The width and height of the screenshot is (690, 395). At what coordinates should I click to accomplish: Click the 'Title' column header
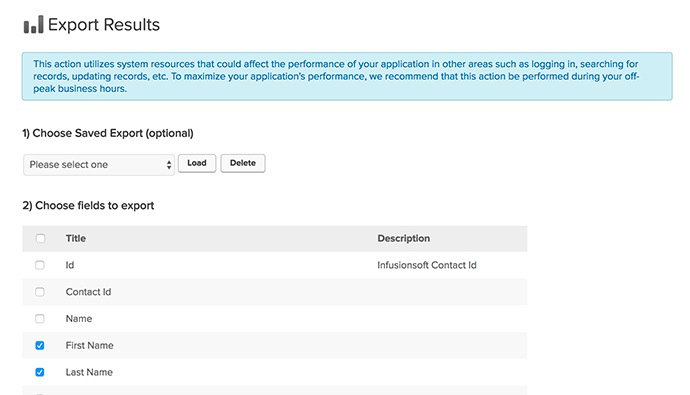tap(76, 238)
